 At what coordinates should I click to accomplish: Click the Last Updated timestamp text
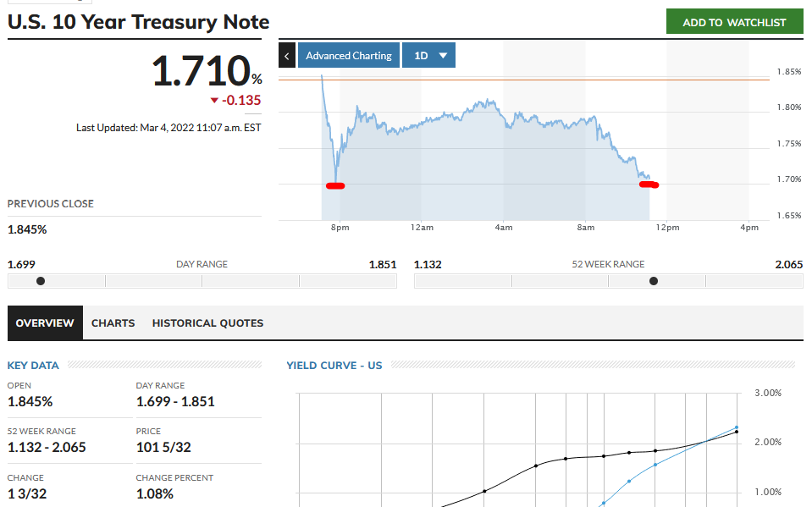pos(168,128)
